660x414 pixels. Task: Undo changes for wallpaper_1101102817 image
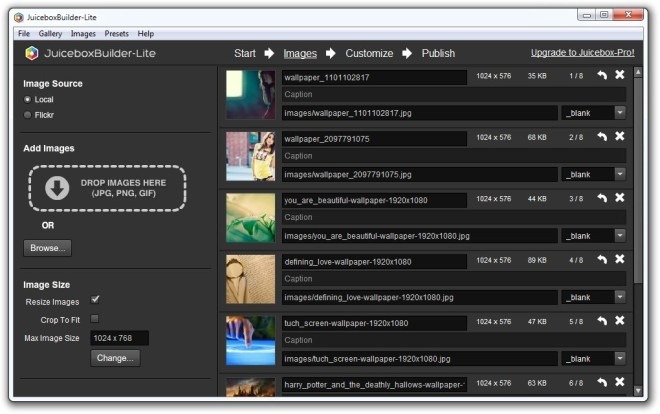pyautogui.click(x=602, y=75)
